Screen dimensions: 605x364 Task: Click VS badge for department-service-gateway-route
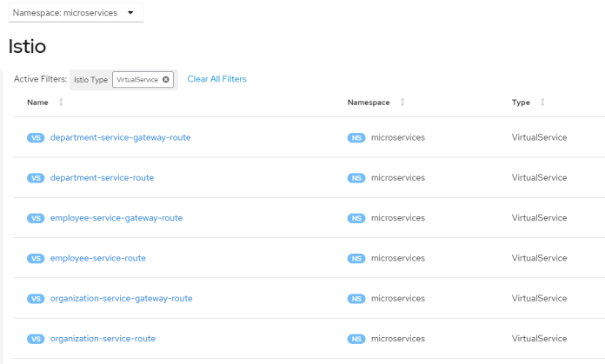point(36,137)
